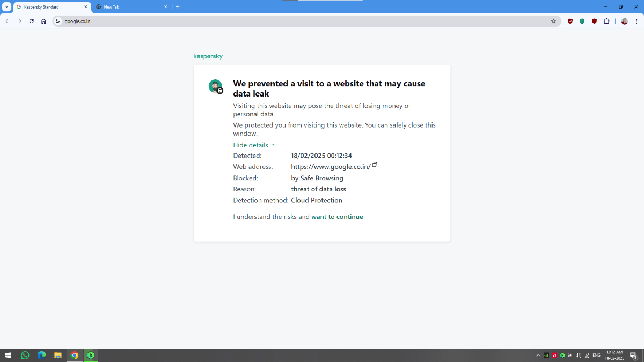Click the warning heading about data leak
This screenshot has width=644, height=362.
[329, 88]
